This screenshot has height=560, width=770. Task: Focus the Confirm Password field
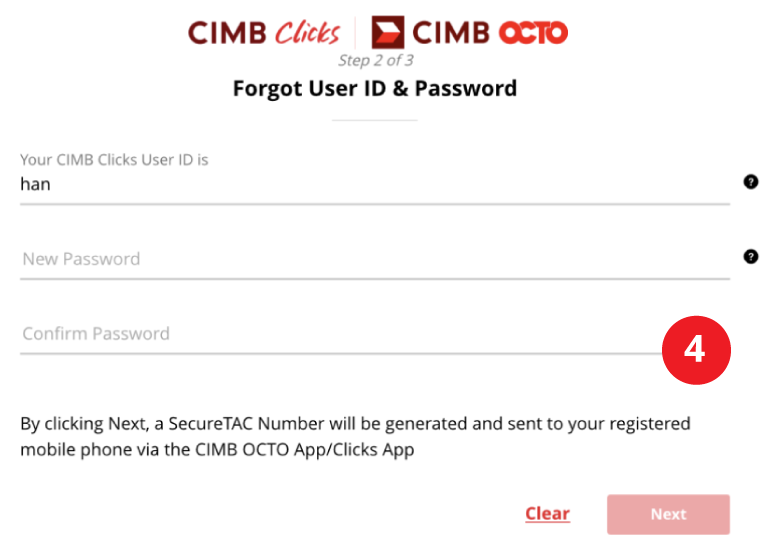point(341,334)
